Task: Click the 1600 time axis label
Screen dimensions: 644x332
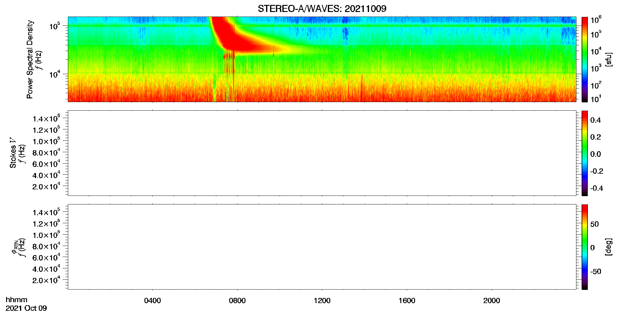Action: coord(407,301)
